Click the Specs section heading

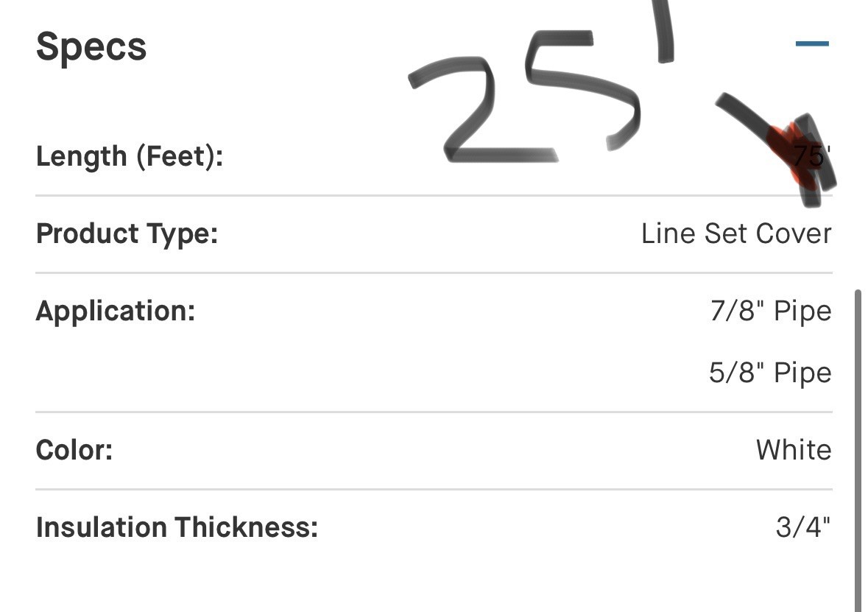[91, 47]
